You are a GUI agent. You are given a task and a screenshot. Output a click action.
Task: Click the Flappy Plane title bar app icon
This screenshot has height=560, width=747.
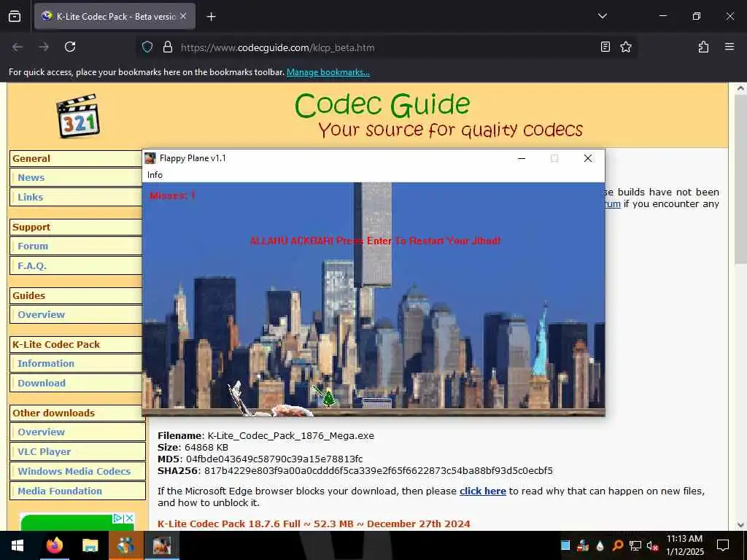click(x=150, y=158)
